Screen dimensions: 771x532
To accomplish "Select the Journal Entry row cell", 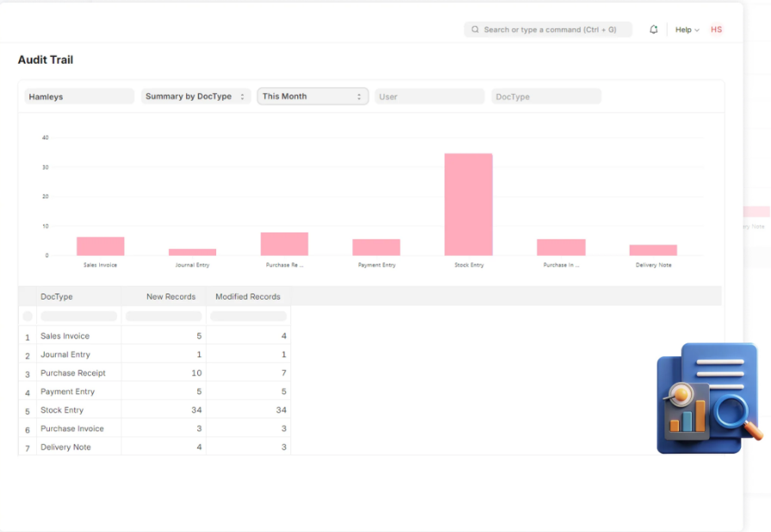I will click(x=65, y=355).
